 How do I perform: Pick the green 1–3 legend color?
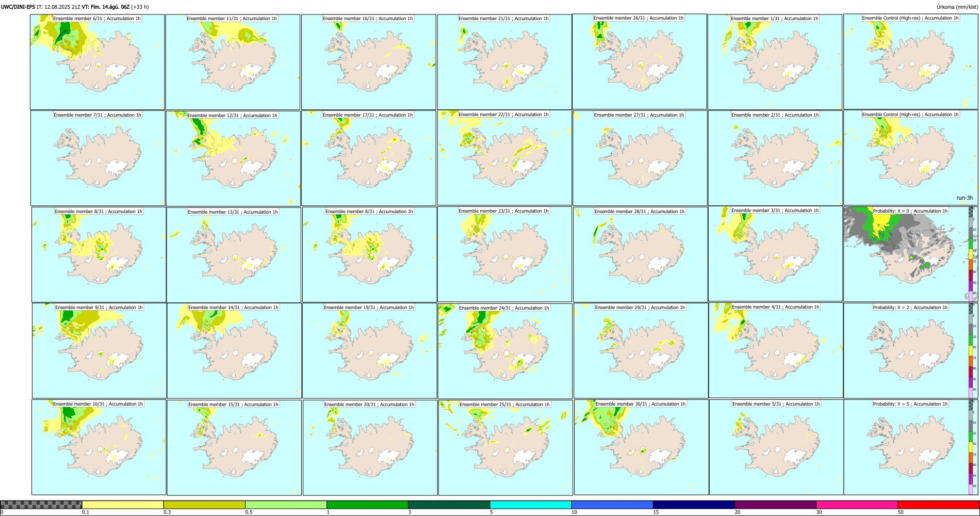coord(367,505)
